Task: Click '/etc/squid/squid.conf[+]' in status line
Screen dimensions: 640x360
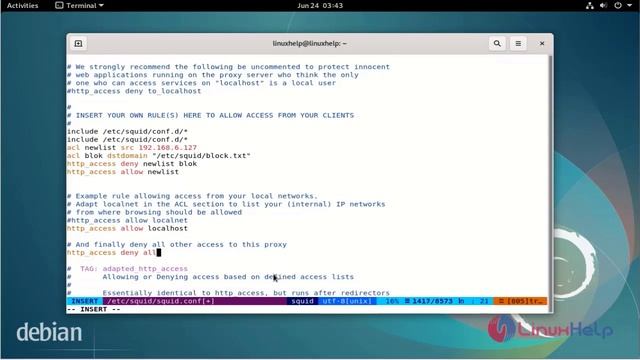Action: click(161, 301)
